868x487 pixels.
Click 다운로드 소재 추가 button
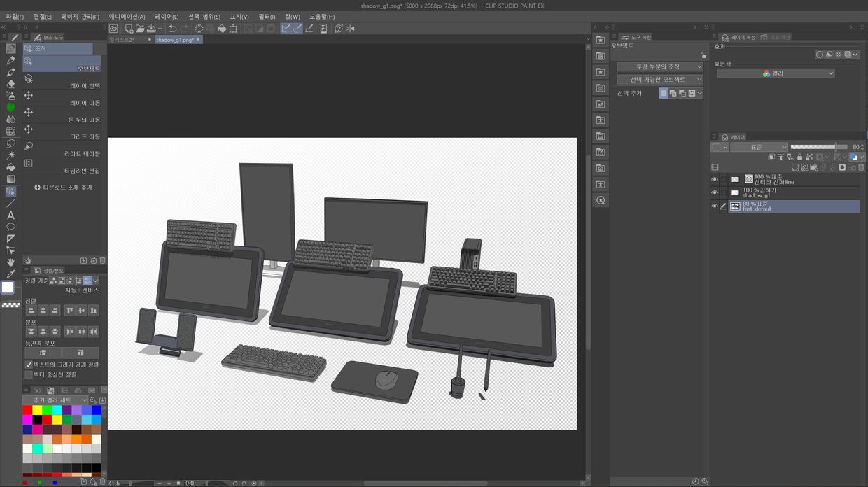63,188
